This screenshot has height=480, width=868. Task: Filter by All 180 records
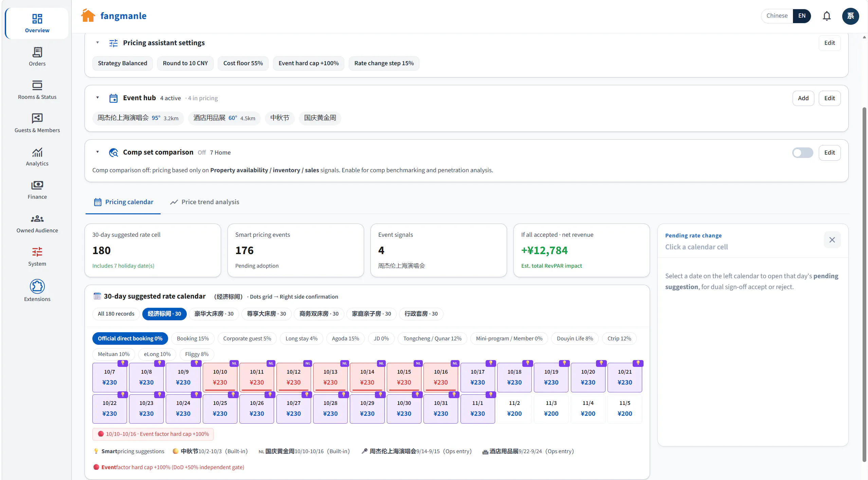[116, 314]
